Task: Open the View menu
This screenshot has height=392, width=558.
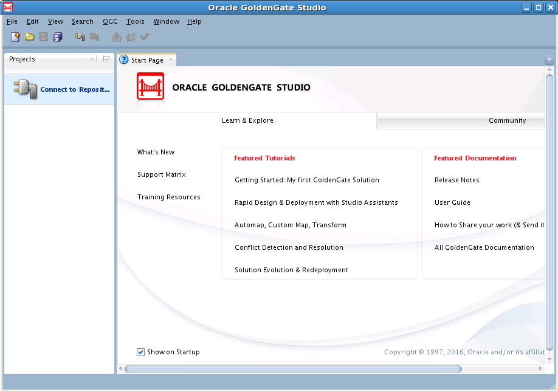Action: pyautogui.click(x=55, y=21)
